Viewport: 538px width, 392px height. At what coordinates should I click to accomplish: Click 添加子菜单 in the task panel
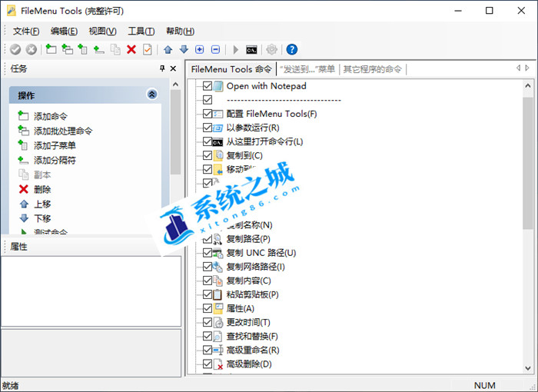tap(55, 145)
